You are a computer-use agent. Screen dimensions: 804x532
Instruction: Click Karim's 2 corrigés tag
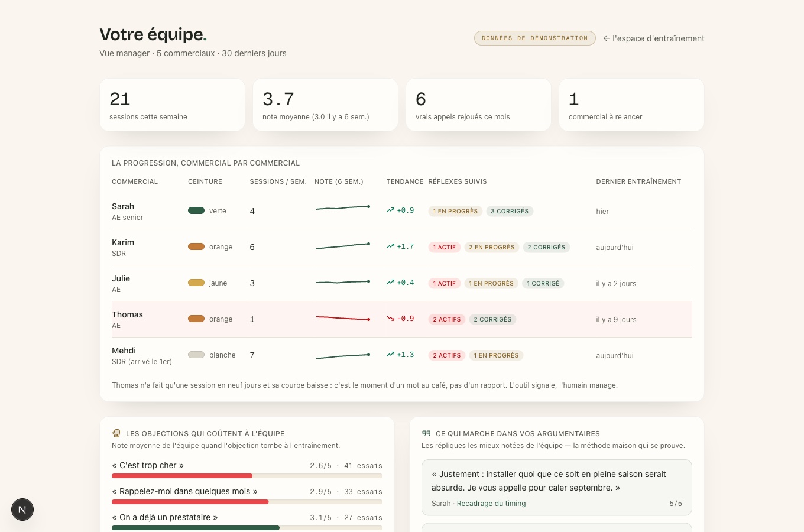click(546, 247)
